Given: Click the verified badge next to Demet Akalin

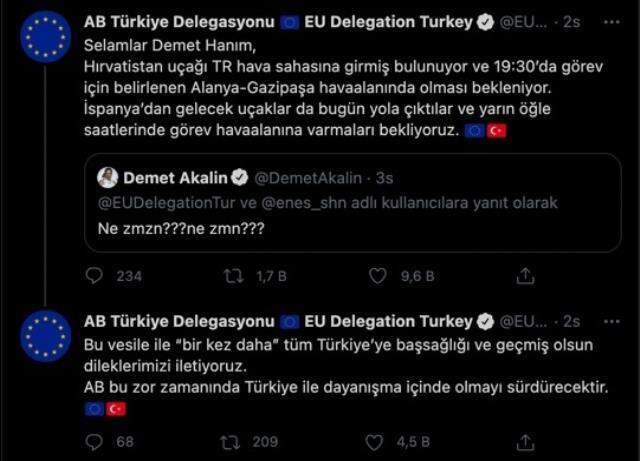Looking at the screenshot, I should point(240,178).
